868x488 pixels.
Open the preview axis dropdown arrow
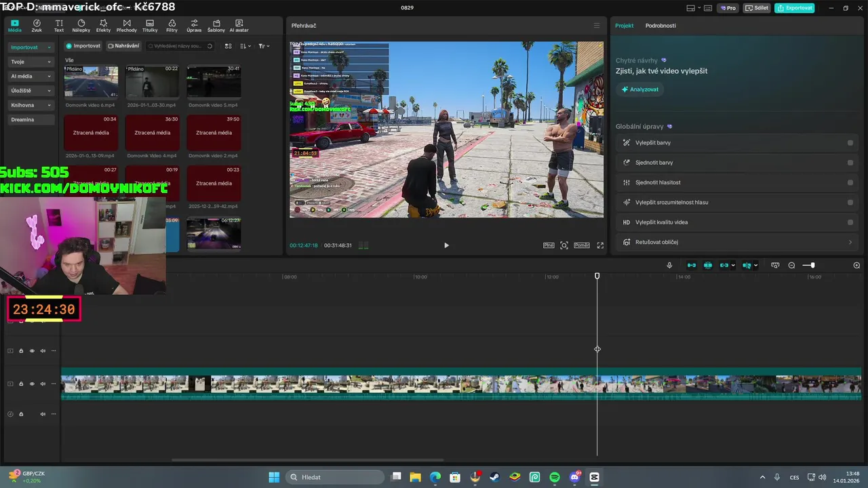[x=755, y=265]
